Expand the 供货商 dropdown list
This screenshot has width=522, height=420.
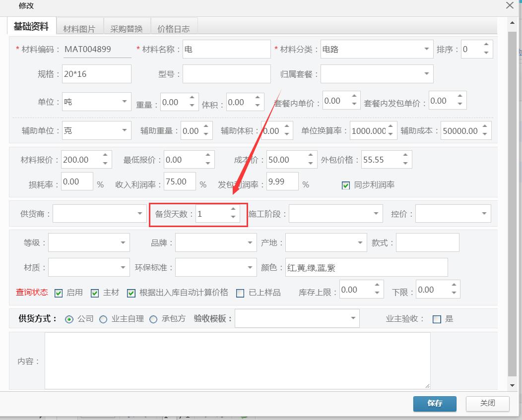click(x=140, y=214)
